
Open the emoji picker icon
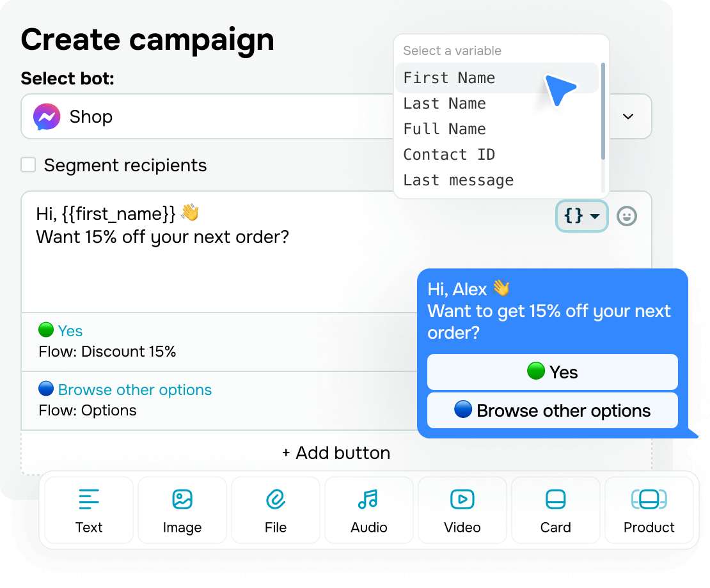click(627, 216)
